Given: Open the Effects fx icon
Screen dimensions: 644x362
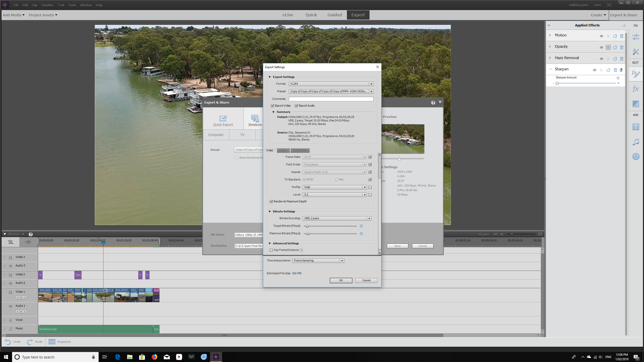Looking at the screenshot, I should 636,89.
